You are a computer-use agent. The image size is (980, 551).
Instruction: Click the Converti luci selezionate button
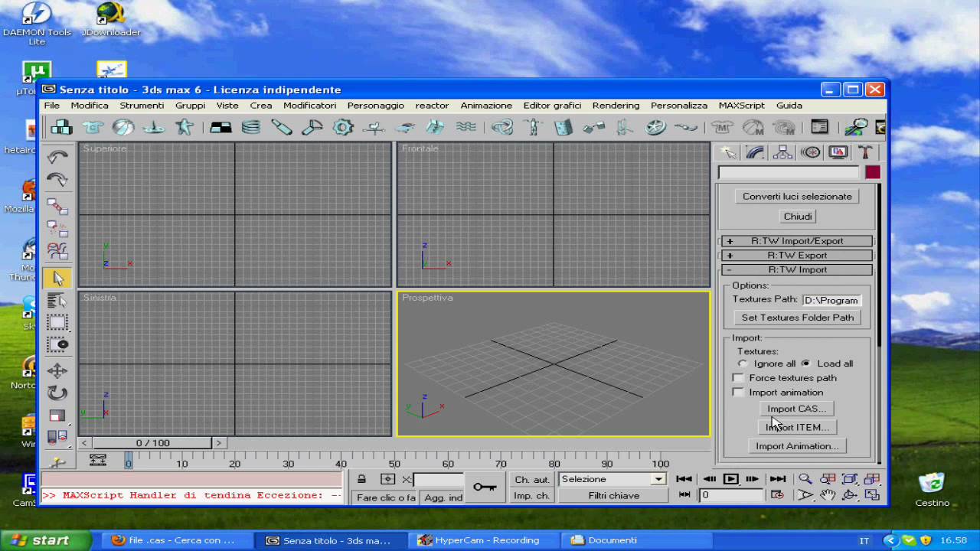click(x=797, y=197)
